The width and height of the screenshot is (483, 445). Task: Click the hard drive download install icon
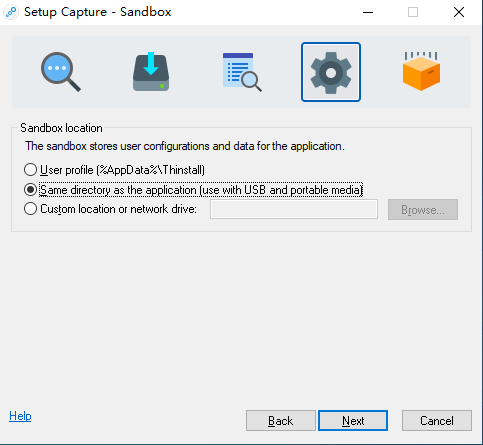[151, 71]
